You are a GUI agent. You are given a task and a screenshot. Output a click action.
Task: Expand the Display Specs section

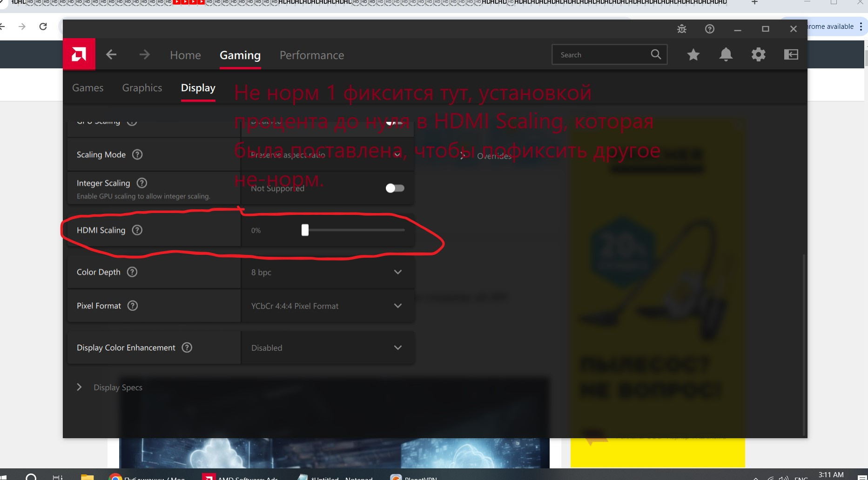coord(109,387)
